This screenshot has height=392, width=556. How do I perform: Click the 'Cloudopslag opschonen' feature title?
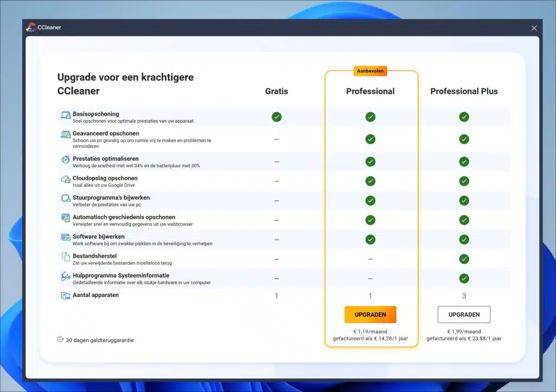click(105, 178)
